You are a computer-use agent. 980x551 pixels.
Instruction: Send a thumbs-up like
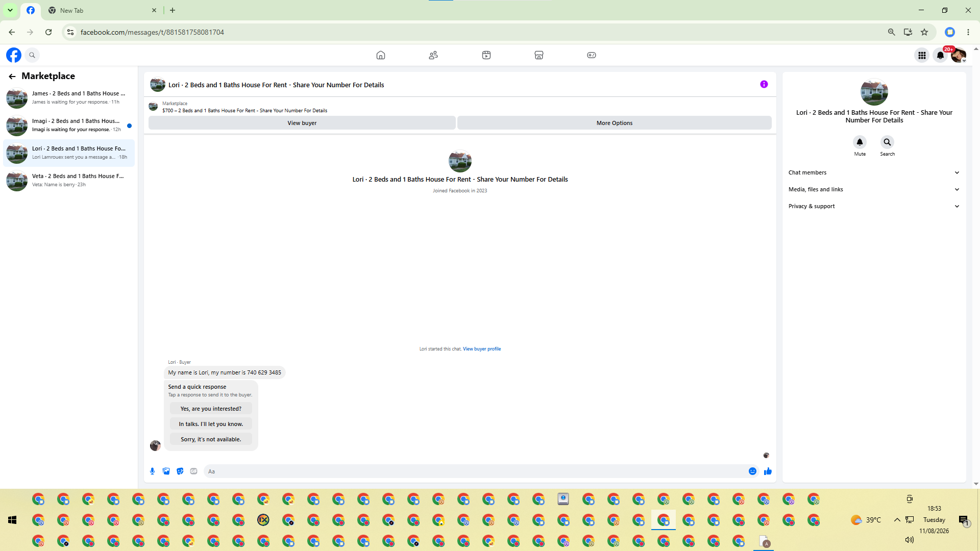pyautogui.click(x=768, y=471)
